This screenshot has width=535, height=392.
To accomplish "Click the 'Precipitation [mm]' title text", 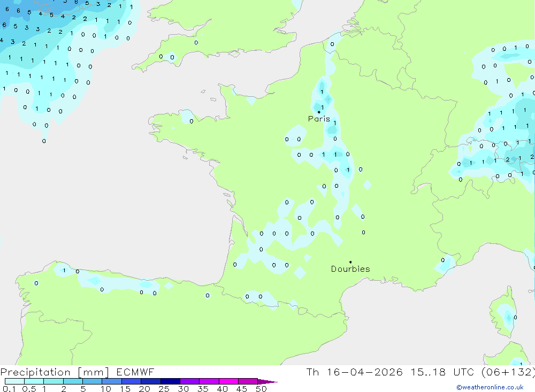I will (x=55, y=372).
